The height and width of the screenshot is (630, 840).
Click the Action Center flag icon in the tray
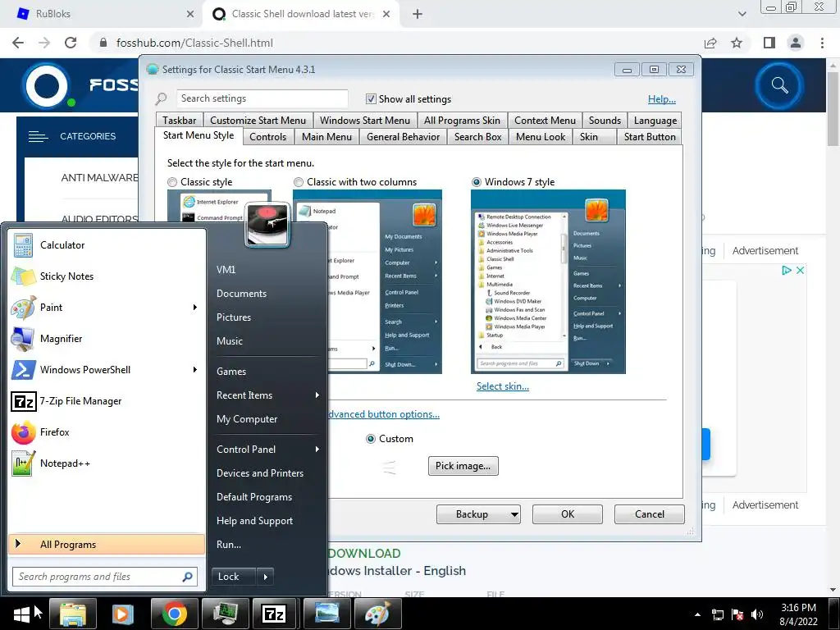click(737, 614)
